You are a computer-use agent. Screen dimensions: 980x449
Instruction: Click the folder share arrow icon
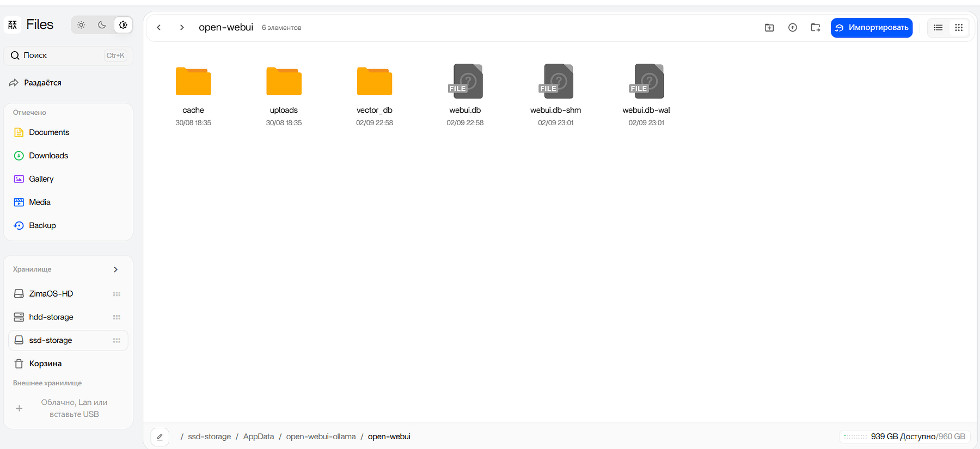[x=816, y=28]
